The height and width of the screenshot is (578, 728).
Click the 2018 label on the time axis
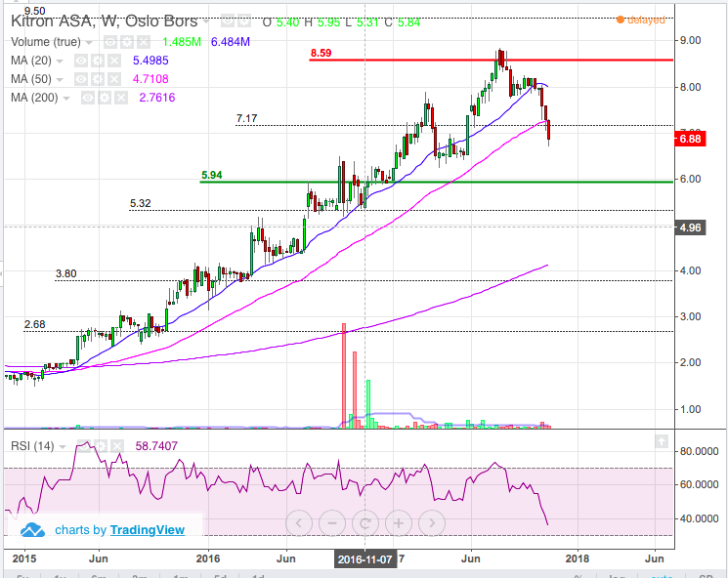click(x=578, y=558)
